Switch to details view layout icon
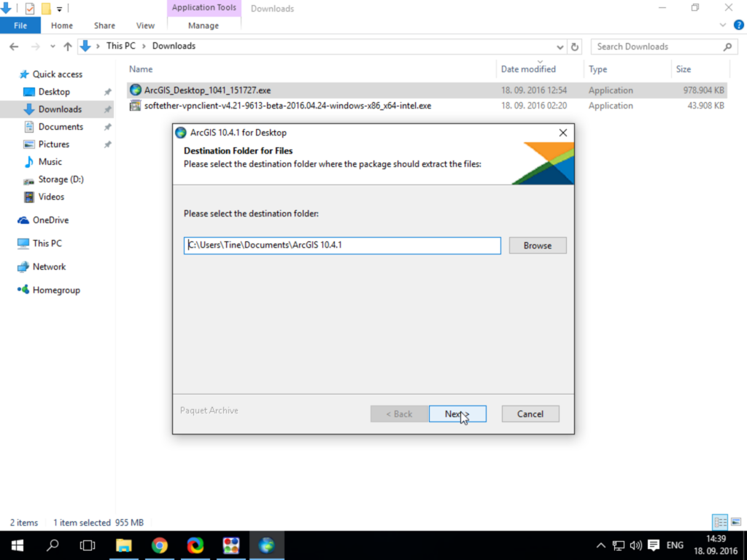The width and height of the screenshot is (747, 560). coord(720,522)
